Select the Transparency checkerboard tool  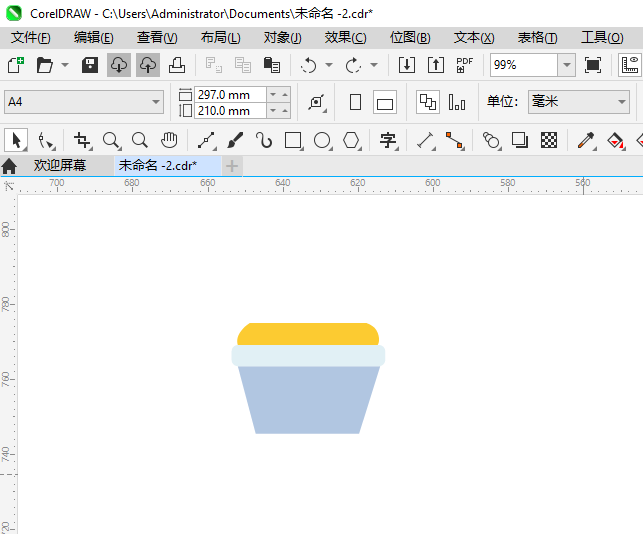pos(549,141)
